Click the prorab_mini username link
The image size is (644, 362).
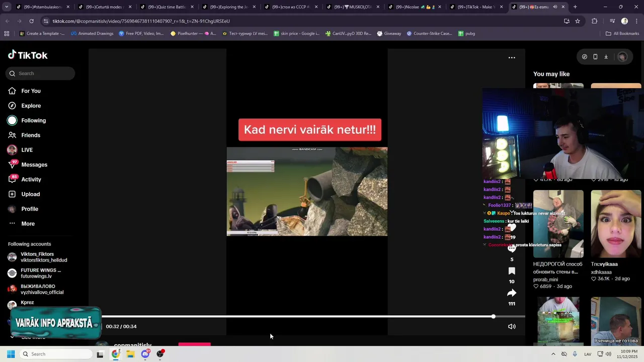click(545, 280)
